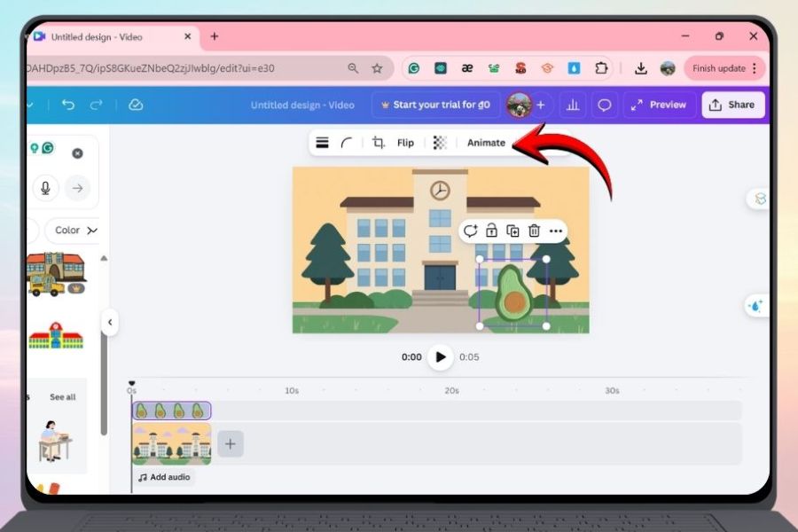Open the comments speech bubble
Image resolution: width=798 pixels, height=532 pixels.
tap(605, 105)
